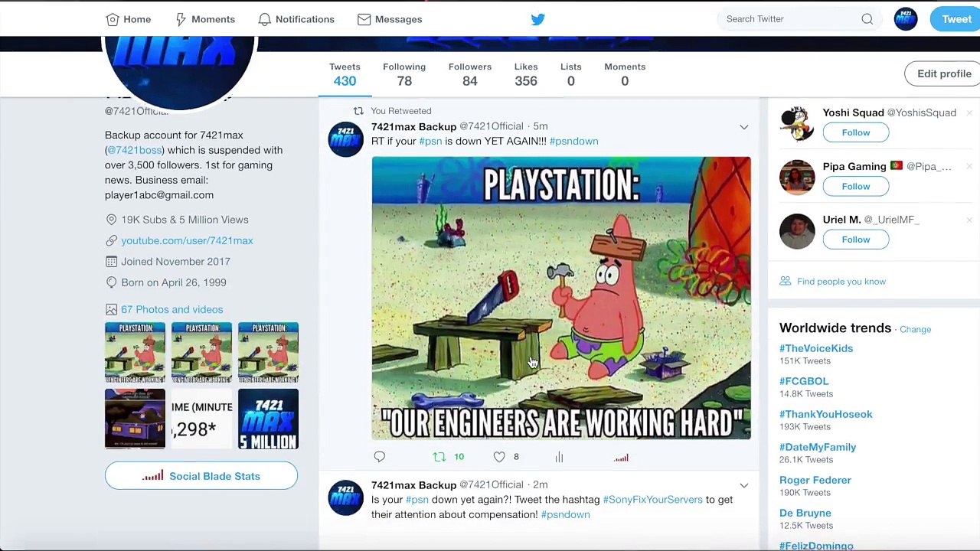Select the Followers 84 tab

pos(469,74)
